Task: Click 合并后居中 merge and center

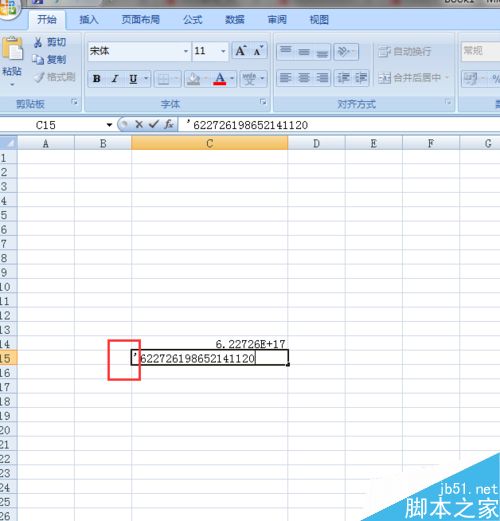Action: point(409,78)
